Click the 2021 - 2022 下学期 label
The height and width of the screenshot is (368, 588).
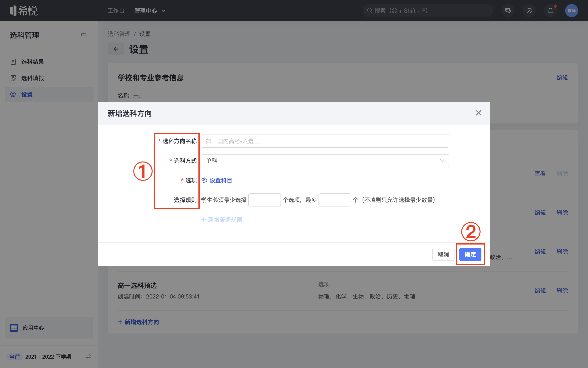[48, 357]
